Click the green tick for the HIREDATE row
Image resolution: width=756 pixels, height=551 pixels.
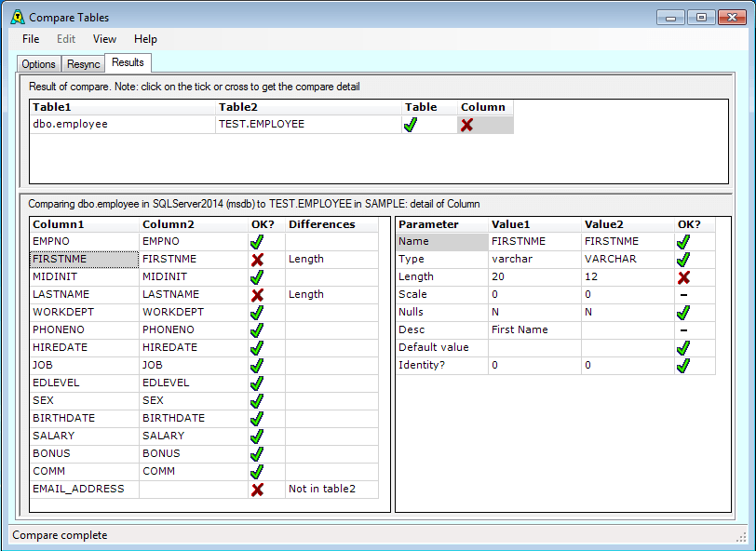click(x=257, y=347)
